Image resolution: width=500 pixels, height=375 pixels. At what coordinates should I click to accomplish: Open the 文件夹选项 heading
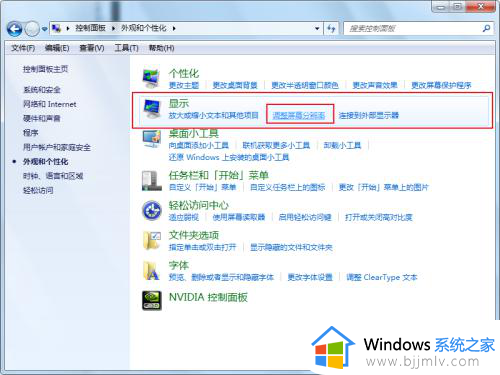[194, 235]
